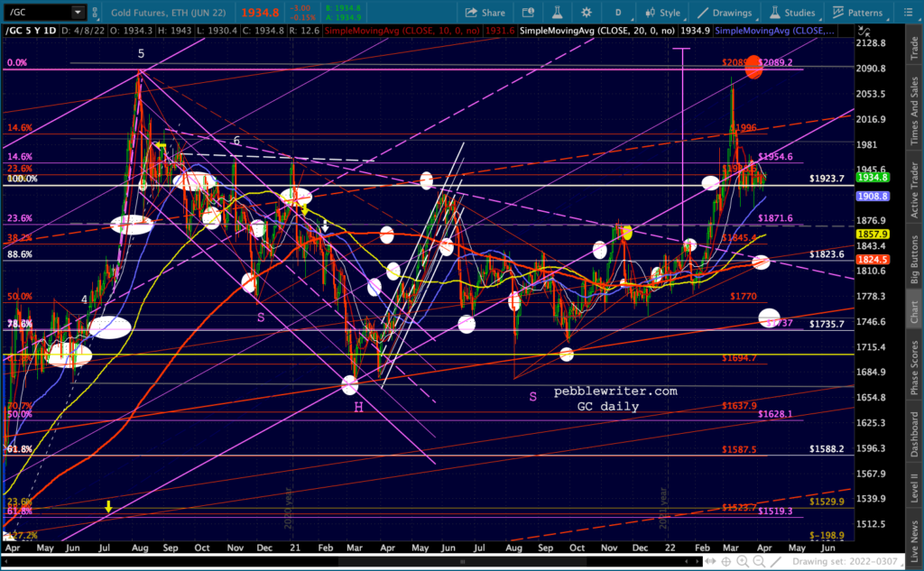
Task: Select the D timeframe aggregation button
Action: tap(618, 13)
